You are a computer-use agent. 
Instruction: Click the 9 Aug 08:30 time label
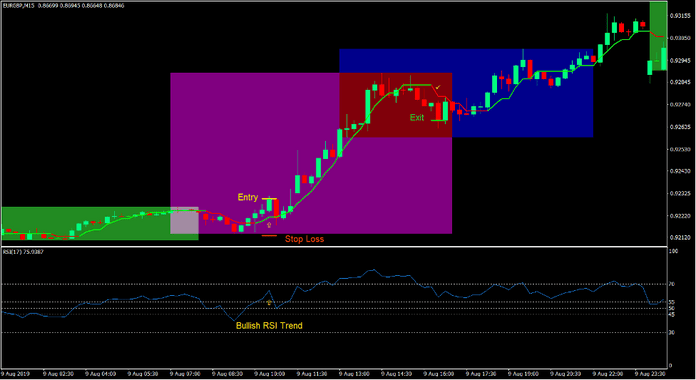[x=227, y=374]
